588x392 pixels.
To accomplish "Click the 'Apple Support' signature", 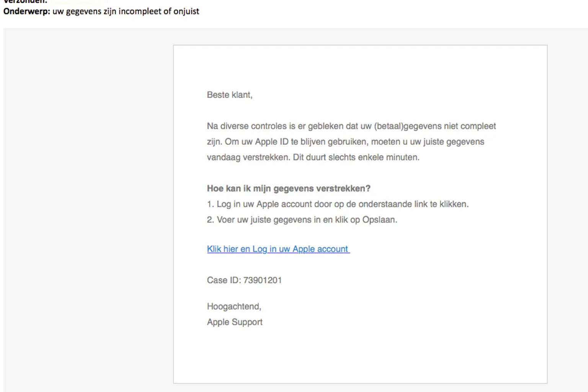I will click(235, 322).
